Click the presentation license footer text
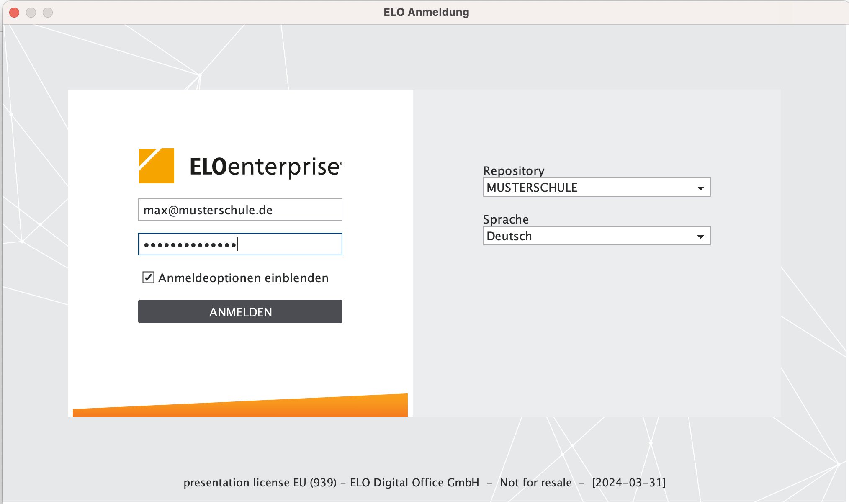This screenshot has width=849, height=504. point(331,483)
